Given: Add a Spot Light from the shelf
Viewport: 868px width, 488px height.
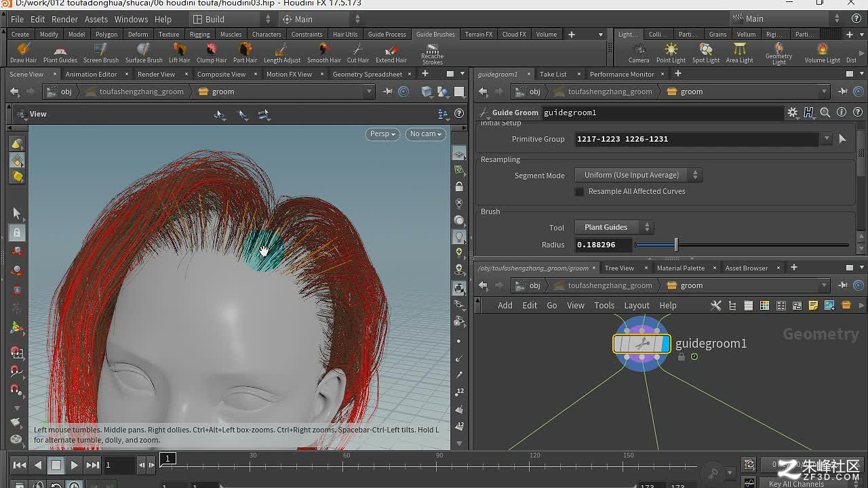Looking at the screenshot, I should (x=706, y=53).
